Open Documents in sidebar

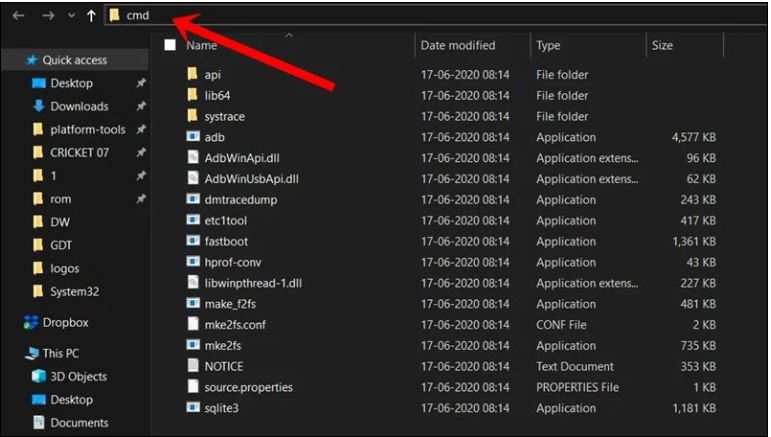(x=79, y=423)
